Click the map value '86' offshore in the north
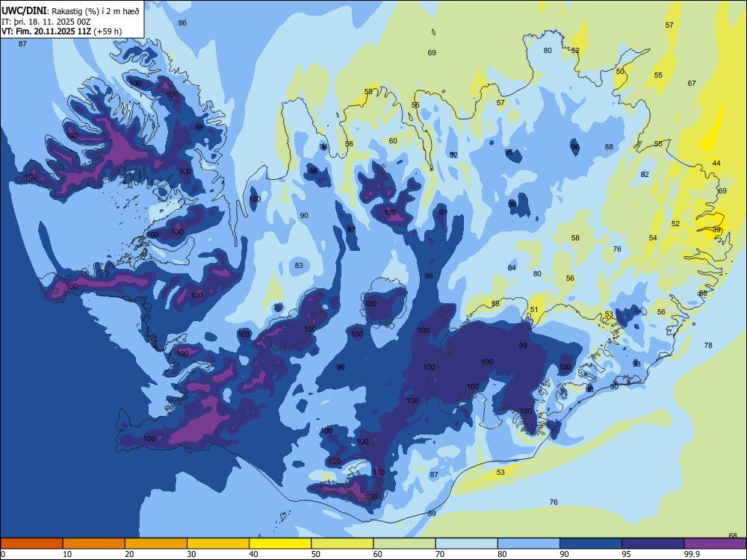This screenshot has width=747, height=560. click(x=182, y=23)
